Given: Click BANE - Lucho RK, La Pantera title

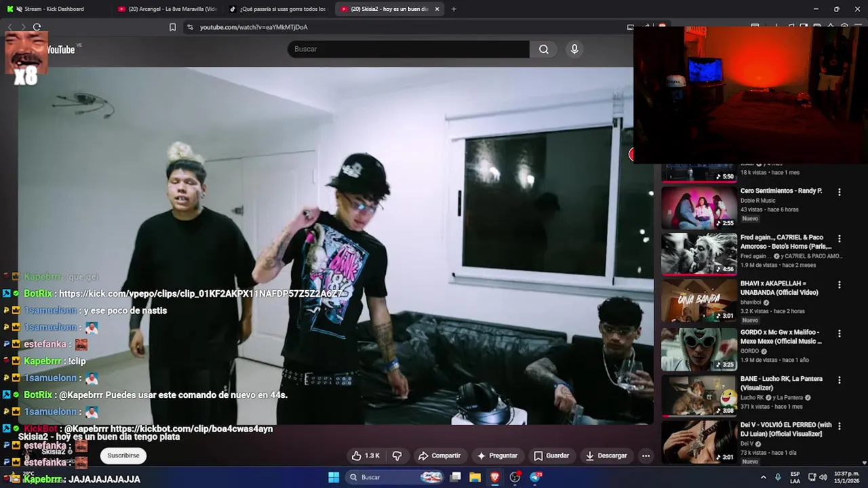Looking at the screenshot, I should 781,383.
